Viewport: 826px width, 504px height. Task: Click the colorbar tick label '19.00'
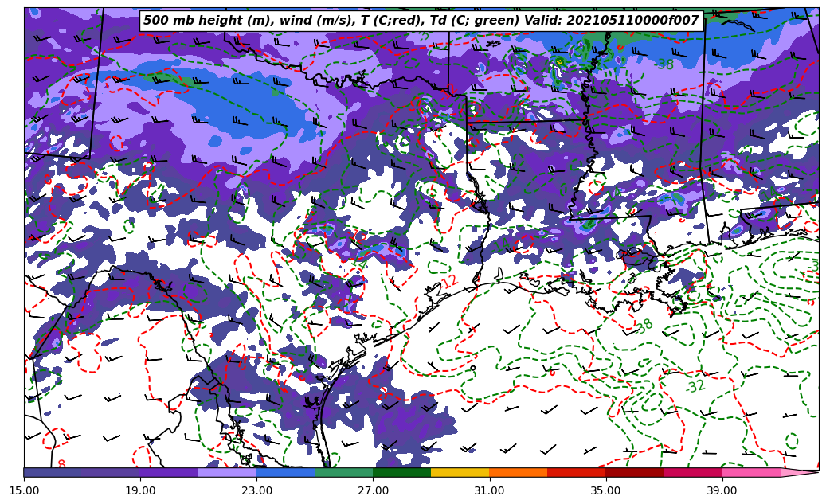point(140,490)
